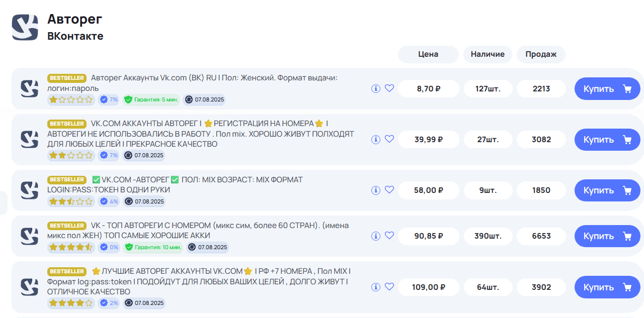Screen dimensions: 644x318
Task: Open info icon for the 39,99 ₽ listing
Action: pos(375,140)
